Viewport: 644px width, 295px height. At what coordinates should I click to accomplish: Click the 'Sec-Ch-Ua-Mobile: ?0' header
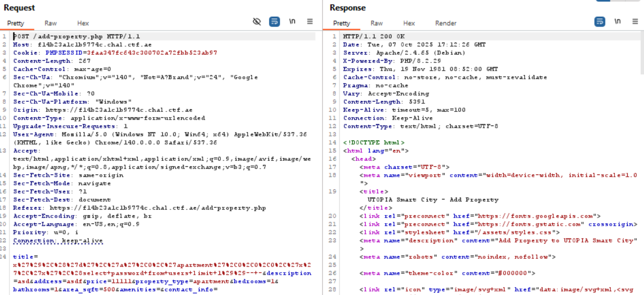(54, 94)
